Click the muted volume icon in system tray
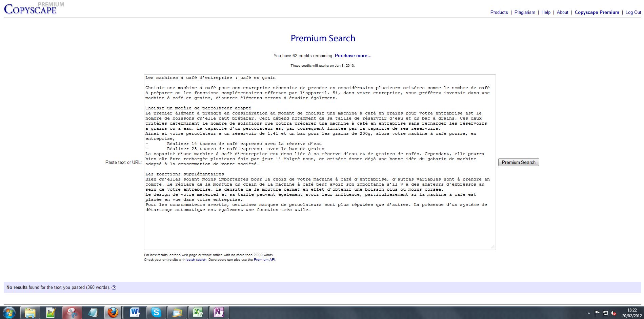The width and height of the screenshot is (644, 319). pos(613,313)
